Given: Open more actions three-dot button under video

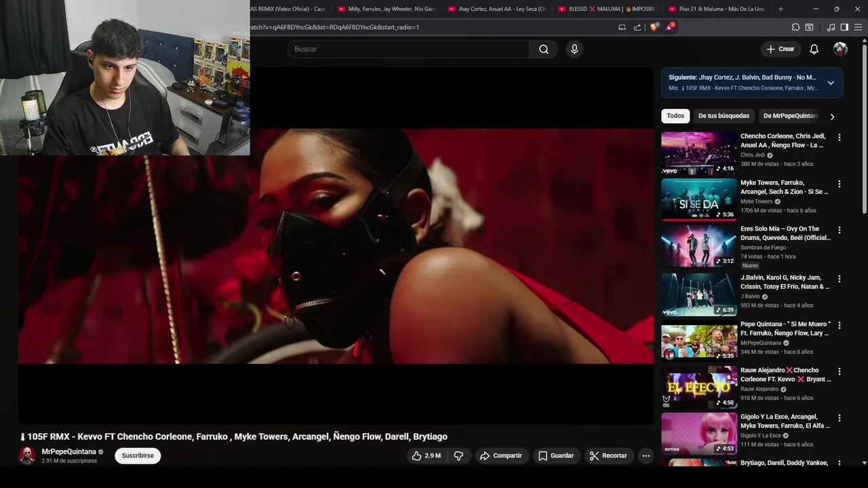Looking at the screenshot, I should click(646, 455).
